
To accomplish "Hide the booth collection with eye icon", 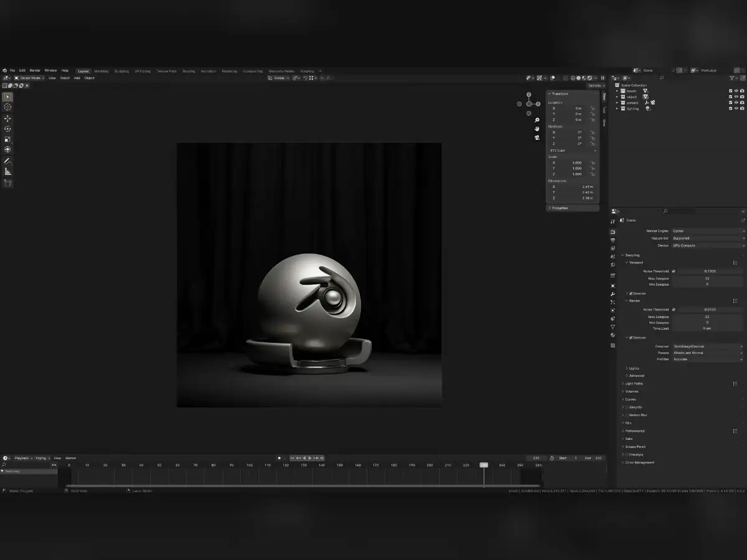I will [x=736, y=91].
